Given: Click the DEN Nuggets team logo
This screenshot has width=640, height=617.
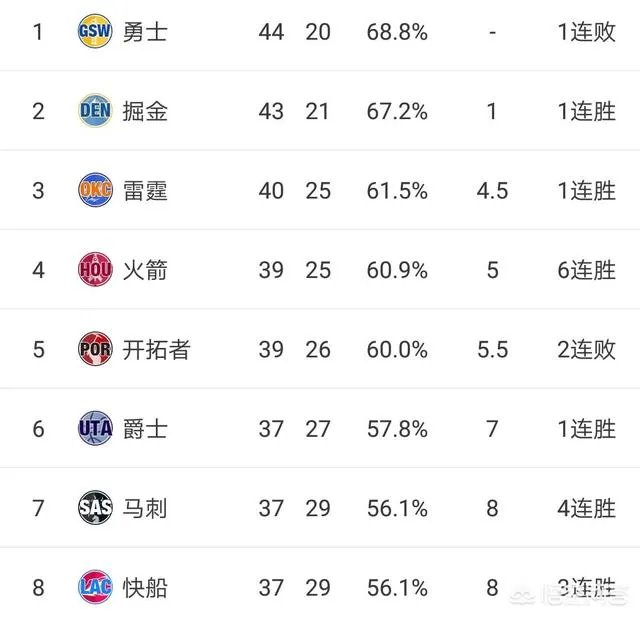Looking at the screenshot, I should coord(95,111).
